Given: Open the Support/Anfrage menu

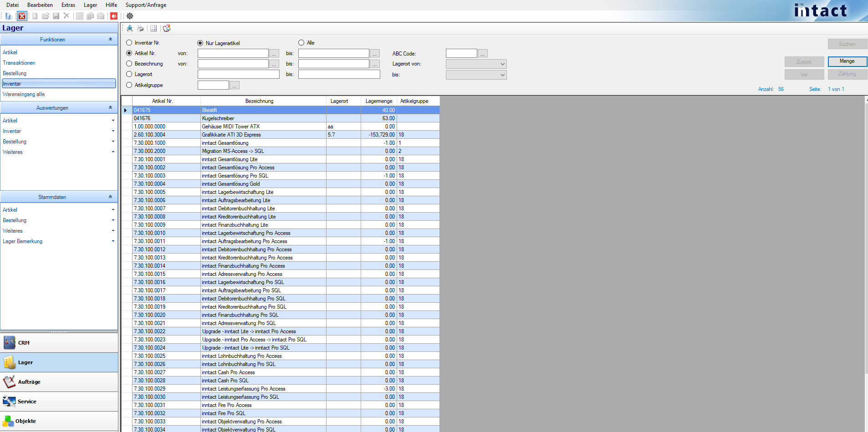Looking at the screenshot, I should pyautogui.click(x=146, y=5).
